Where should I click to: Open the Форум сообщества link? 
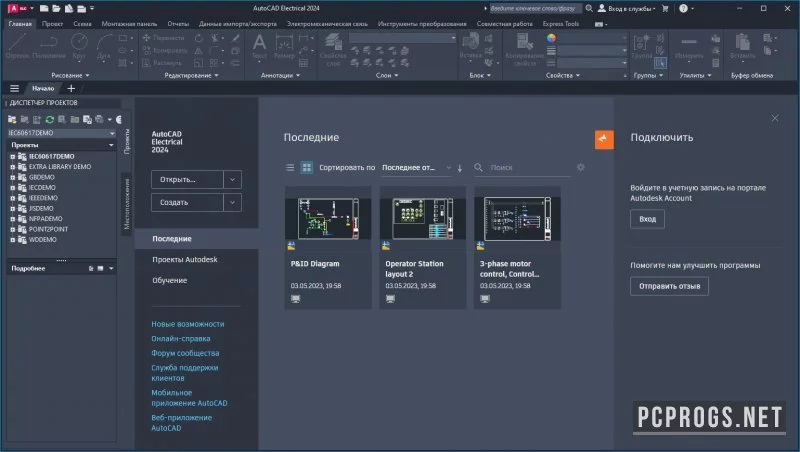(x=185, y=353)
